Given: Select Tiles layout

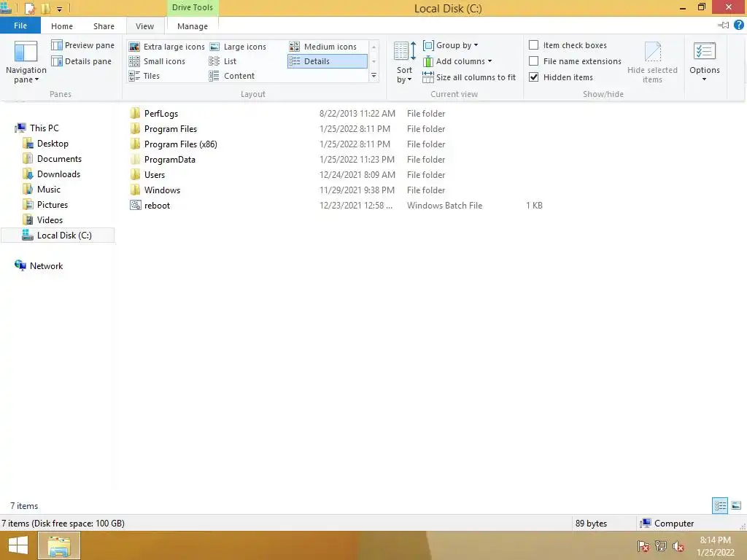Looking at the screenshot, I should [x=144, y=76].
